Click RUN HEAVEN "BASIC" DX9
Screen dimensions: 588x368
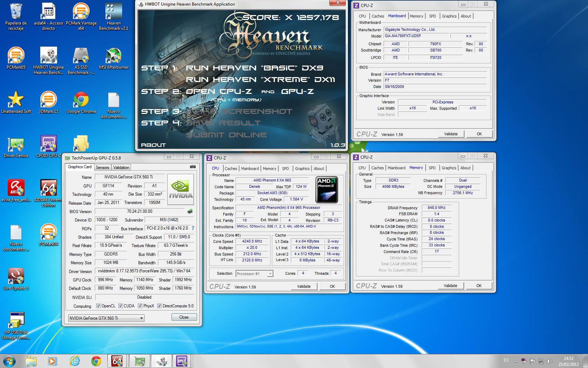pos(254,68)
